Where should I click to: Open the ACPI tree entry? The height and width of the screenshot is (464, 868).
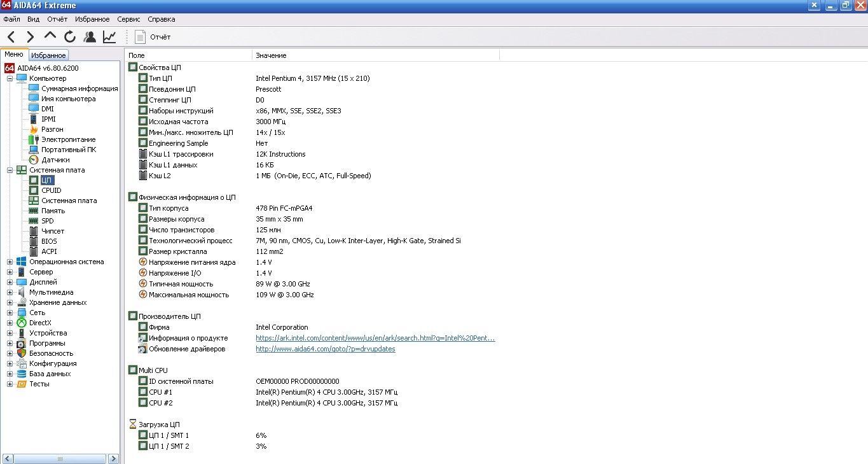point(49,251)
